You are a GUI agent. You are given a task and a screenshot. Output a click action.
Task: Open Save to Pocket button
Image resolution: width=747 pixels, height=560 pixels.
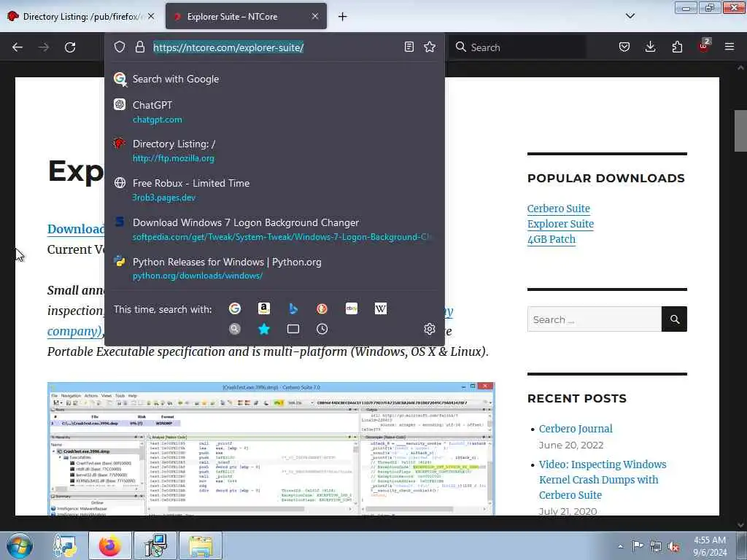coord(624,47)
